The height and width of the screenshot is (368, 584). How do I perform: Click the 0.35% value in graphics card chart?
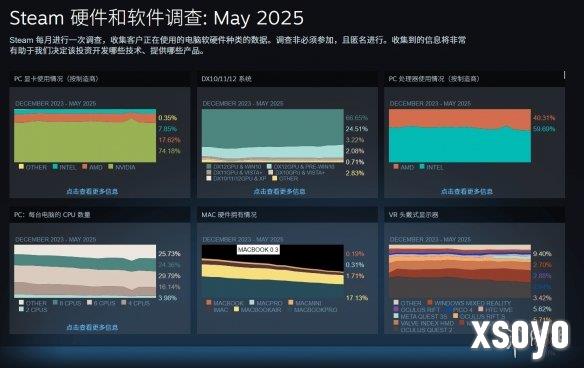167,118
